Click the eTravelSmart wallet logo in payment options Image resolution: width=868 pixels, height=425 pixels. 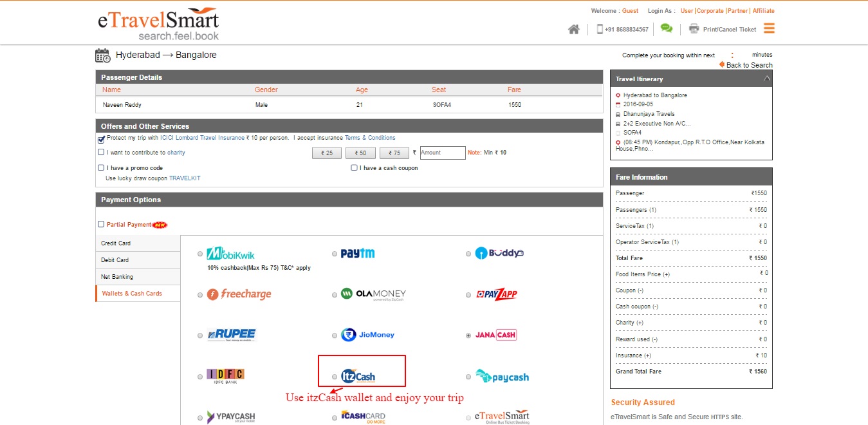(502, 417)
